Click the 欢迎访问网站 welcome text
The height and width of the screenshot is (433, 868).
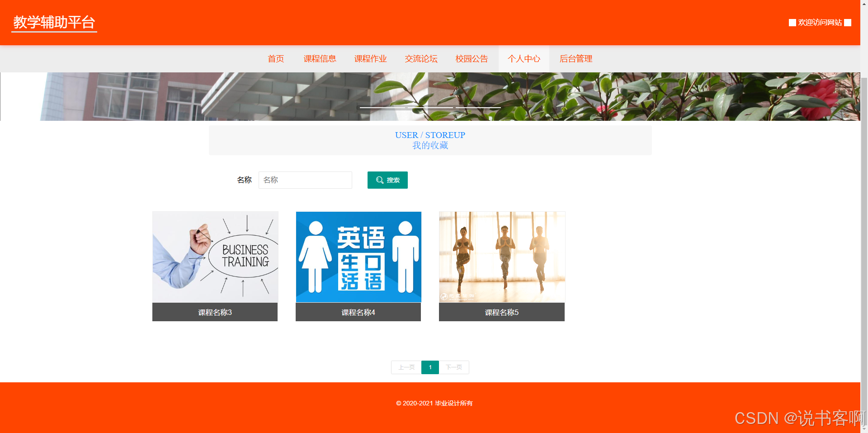pos(820,23)
